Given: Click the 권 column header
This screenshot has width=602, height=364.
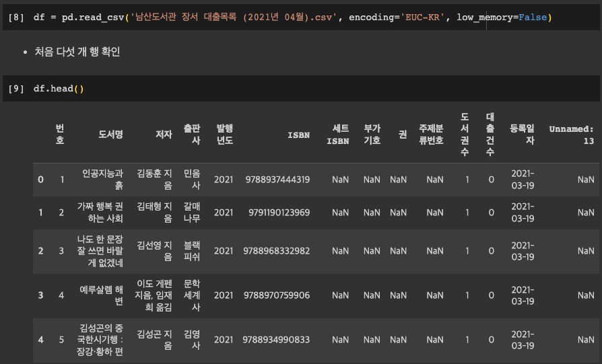Looking at the screenshot, I should (x=403, y=135).
